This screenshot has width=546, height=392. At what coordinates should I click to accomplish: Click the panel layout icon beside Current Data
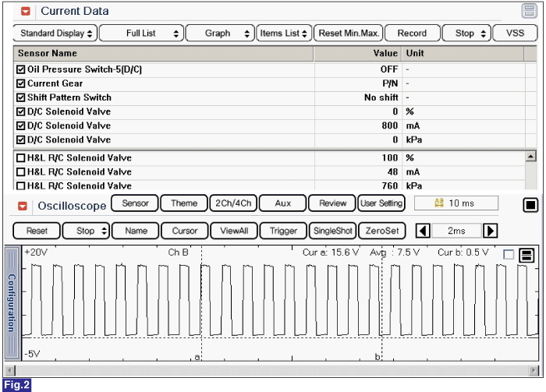pyautogui.click(x=530, y=11)
